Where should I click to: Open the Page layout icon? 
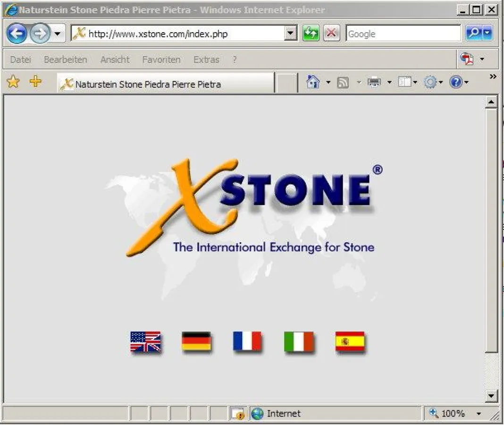coord(405,82)
